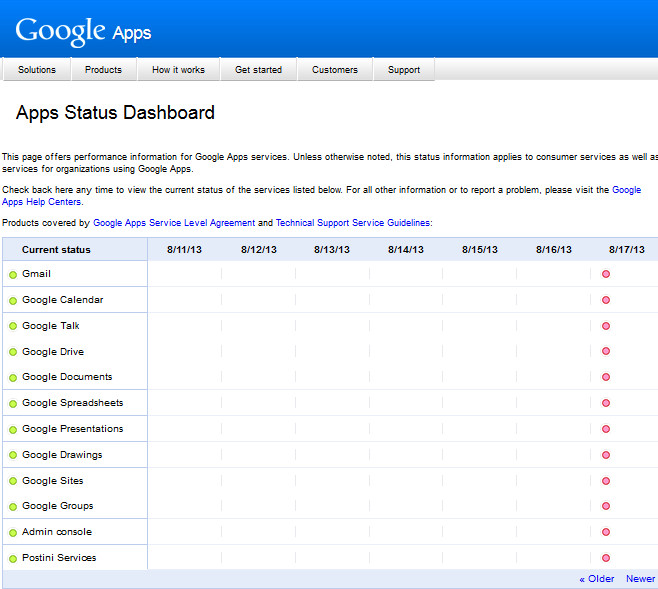Open the red 8/17/13 outage dot for Google Drive
The image size is (658, 589).
click(x=606, y=351)
